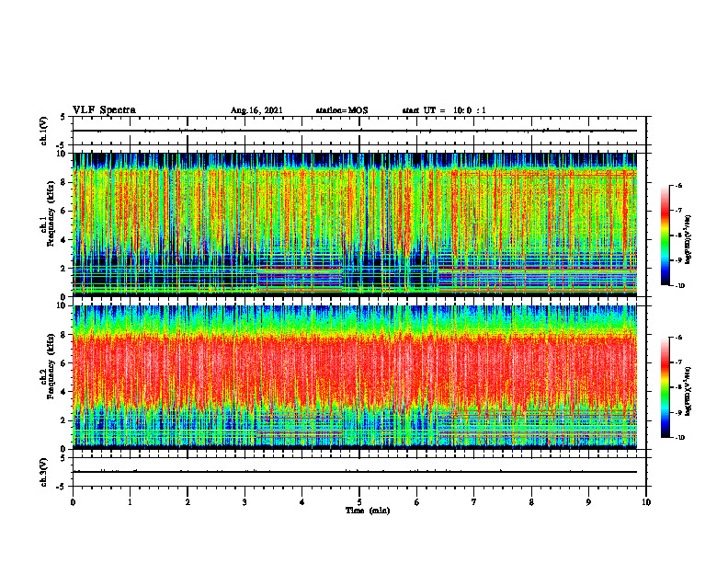Click the "station=MOS" header text
This screenshot has width=728, height=563.
point(342,110)
